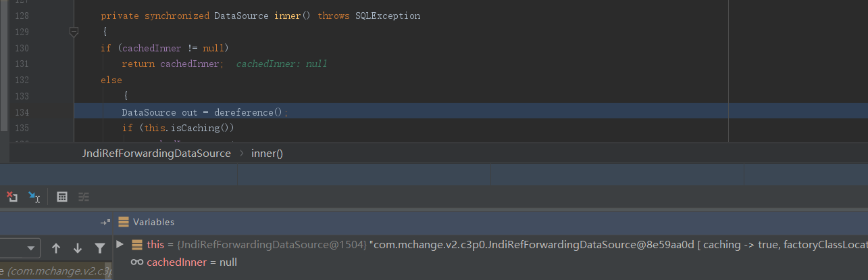
Task: Click the restore layout pin icon
Action: 105,222
